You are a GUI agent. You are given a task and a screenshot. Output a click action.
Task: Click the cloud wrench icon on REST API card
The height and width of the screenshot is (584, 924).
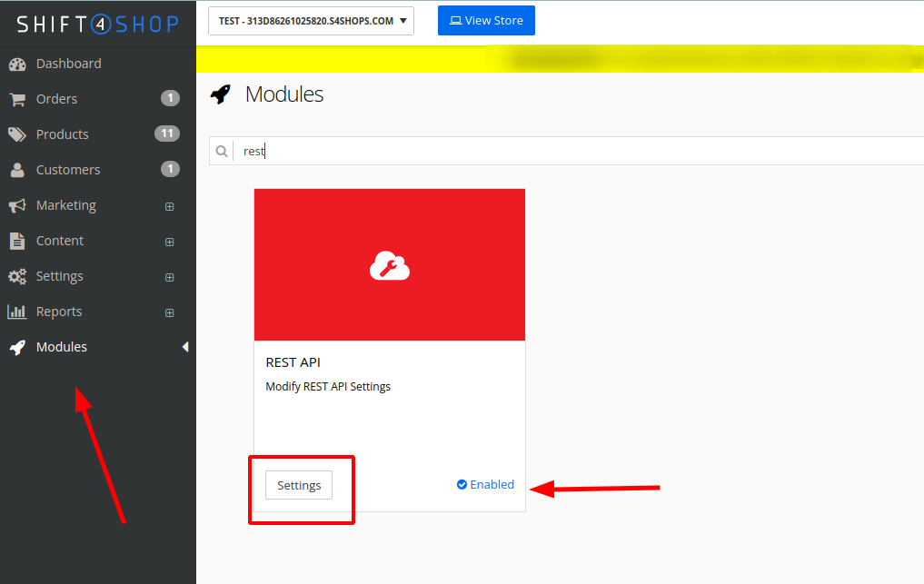point(390,265)
